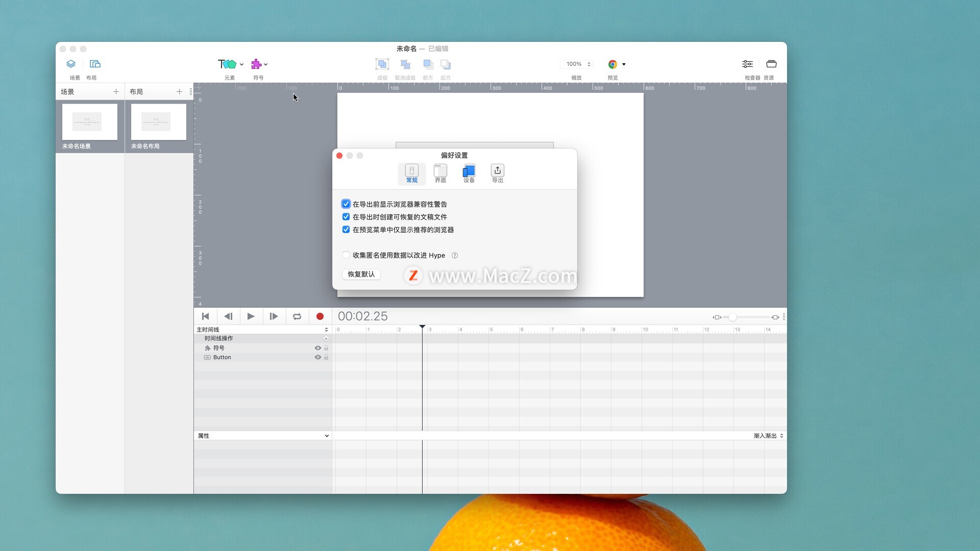This screenshot has width=980, height=551.
Task: Expand the 元素 elements dropdown arrow
Action: tap(241, 65)
